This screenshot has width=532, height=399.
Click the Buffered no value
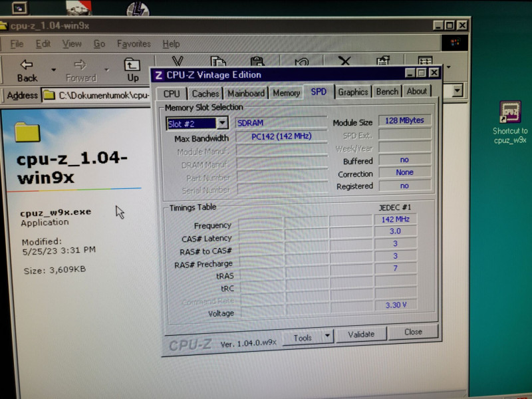click(404, 160)
